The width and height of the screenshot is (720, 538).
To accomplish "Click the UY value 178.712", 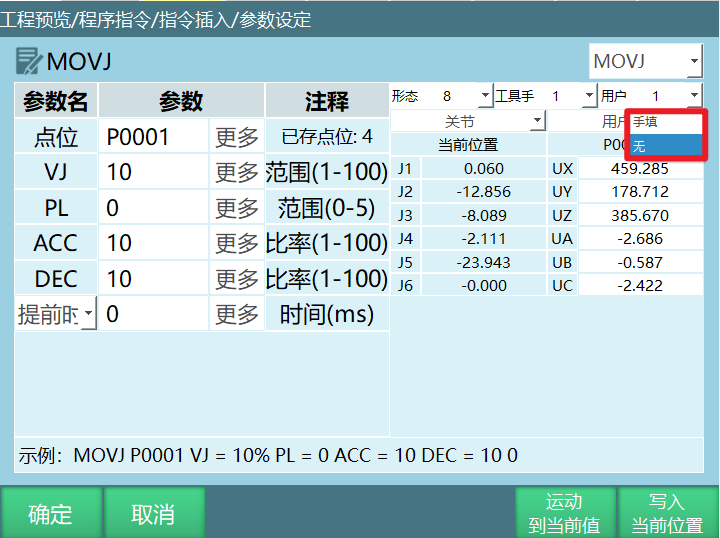I will point(640,191).
